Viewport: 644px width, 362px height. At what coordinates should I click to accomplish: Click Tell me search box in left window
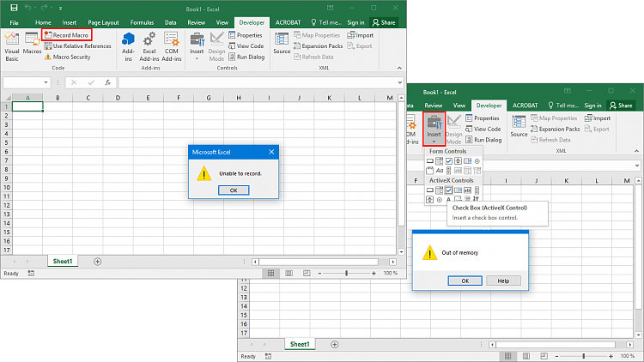tap(326, 22)
